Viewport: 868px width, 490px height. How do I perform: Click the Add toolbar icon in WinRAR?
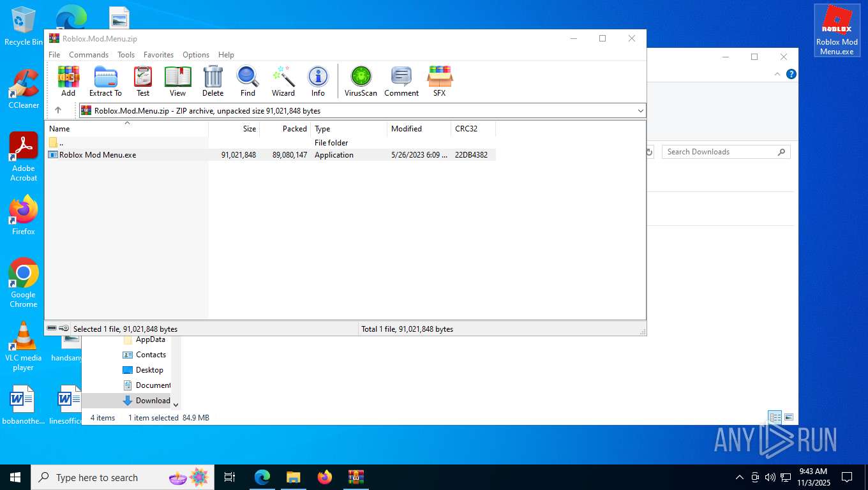68,81
